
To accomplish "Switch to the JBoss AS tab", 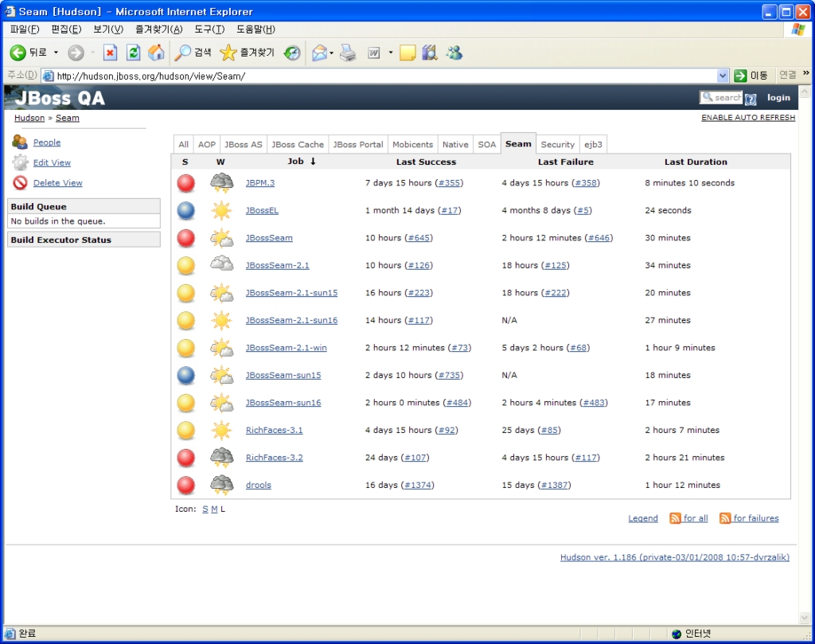I will click(244, 145).
